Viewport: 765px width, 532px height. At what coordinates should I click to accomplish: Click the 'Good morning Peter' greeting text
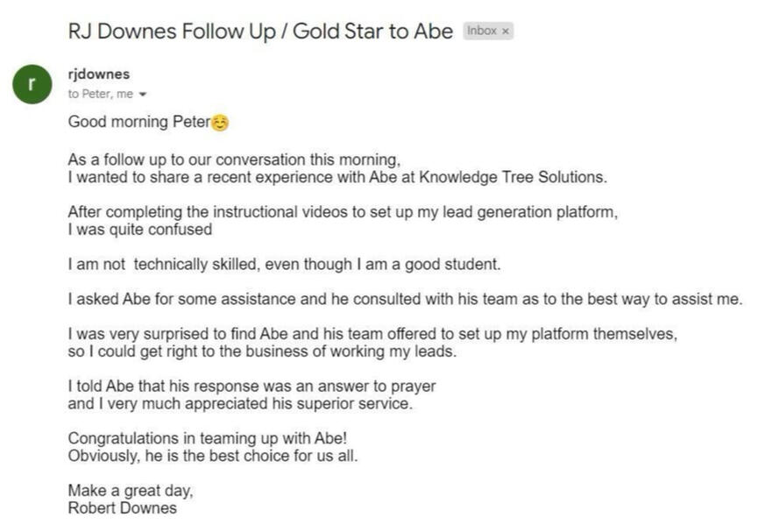coord(139,122)
